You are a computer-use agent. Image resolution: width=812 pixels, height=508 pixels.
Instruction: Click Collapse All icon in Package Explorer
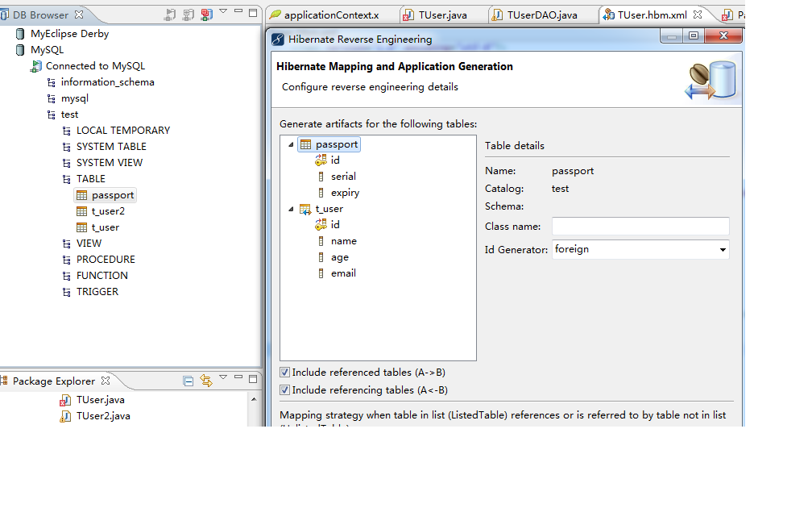coord(188,381)
